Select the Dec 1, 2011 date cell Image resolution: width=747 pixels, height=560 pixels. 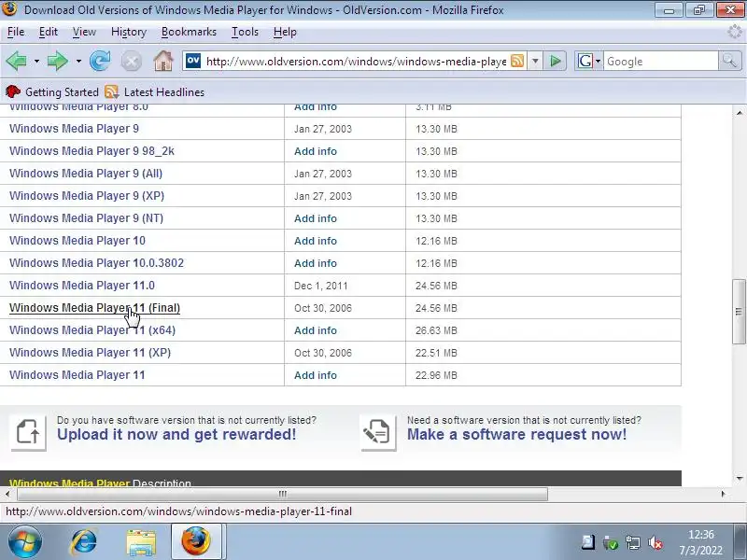[x=320, y=286]
